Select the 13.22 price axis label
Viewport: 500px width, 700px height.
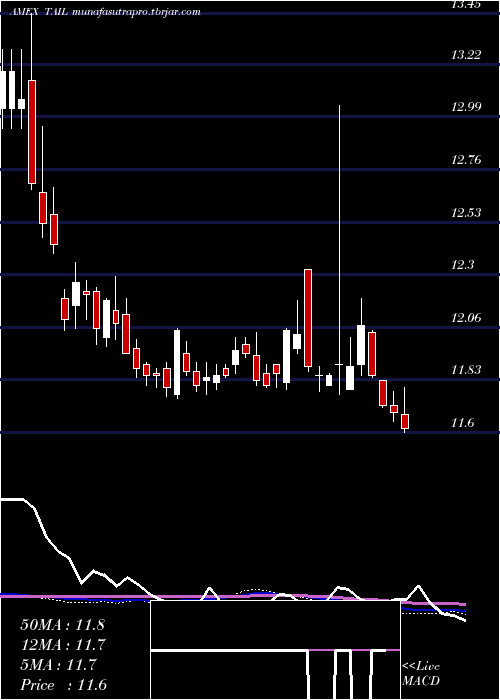pyautogui.click(x=466, y=55)
